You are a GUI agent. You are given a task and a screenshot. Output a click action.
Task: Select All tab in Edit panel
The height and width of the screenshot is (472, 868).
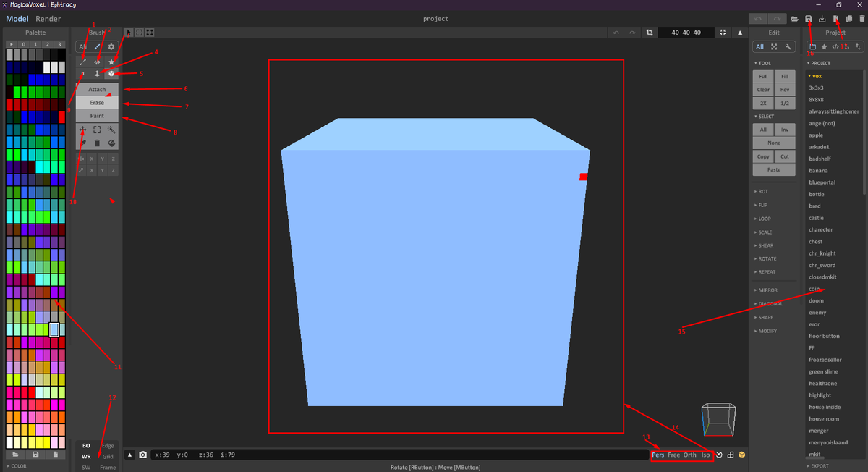pyautogui.click(x=759, y=47)
